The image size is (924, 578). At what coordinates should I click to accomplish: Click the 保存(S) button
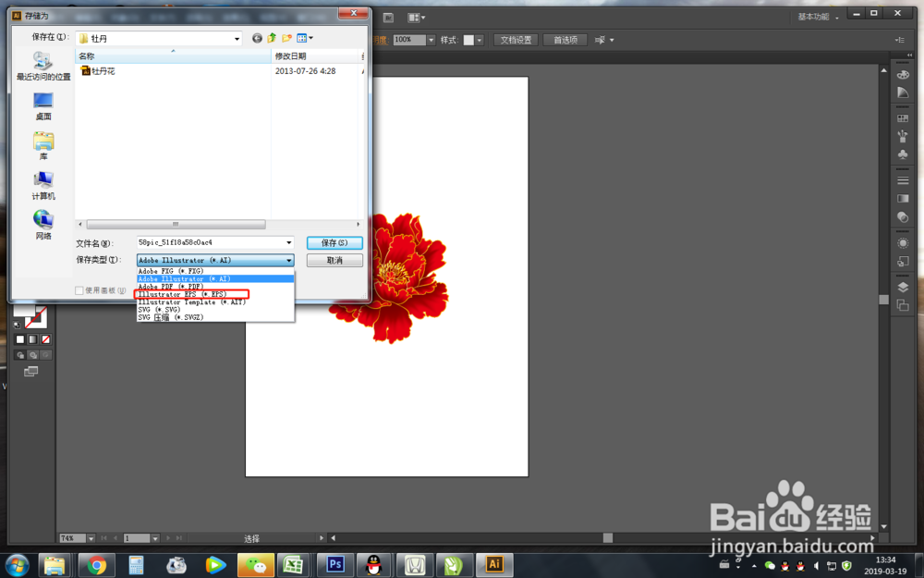point(334,243)
